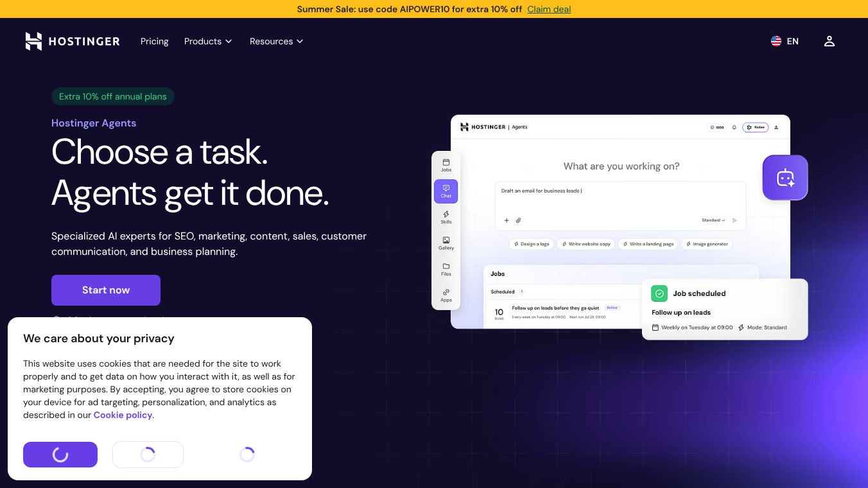The height and width of the screenshot is (488, 868).
Task: Click the Choose a task headline
Action: [190, 173]
